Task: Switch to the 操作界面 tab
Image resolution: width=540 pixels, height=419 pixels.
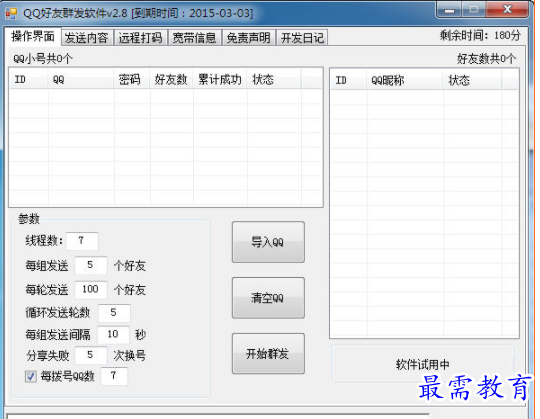Action: click(x=33, y=36)
